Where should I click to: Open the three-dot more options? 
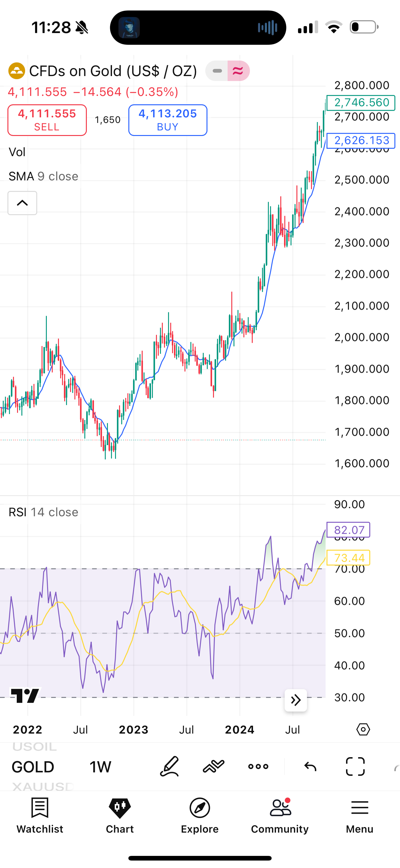click(x=258, y=766)
